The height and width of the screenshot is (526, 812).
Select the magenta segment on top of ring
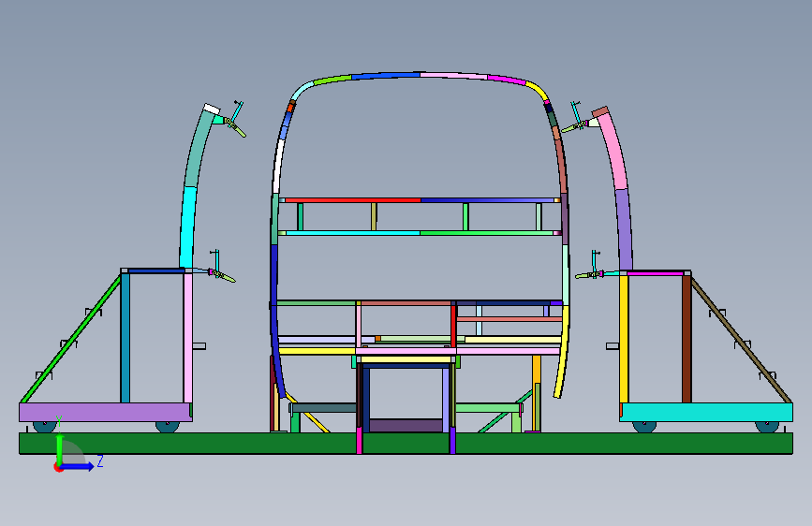point(507,80)
